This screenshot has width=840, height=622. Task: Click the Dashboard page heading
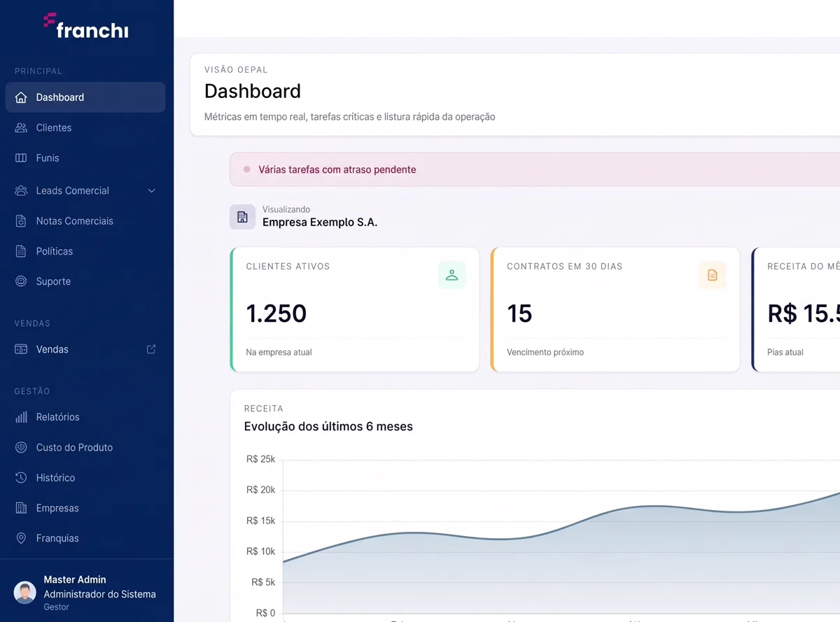pyautogui.click(x=253, y=91)
